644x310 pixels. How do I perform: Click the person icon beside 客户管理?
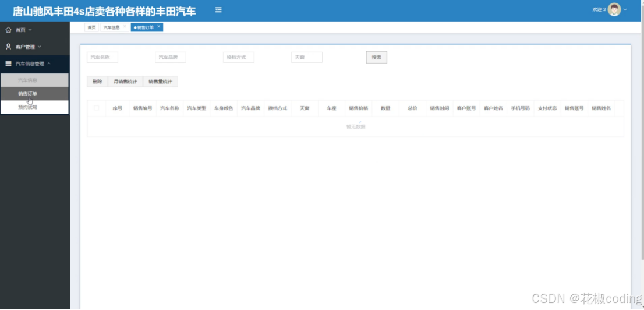[x=8, y=47]
